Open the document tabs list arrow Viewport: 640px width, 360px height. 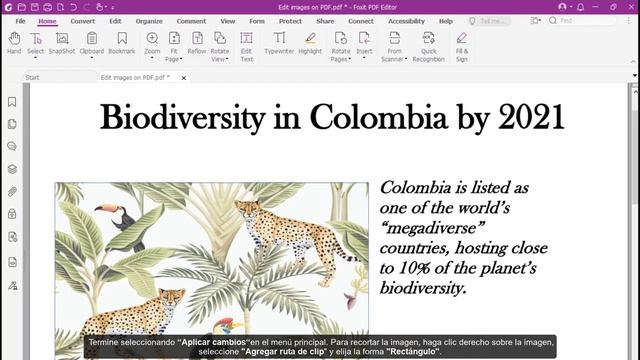(x=634, y=76)
